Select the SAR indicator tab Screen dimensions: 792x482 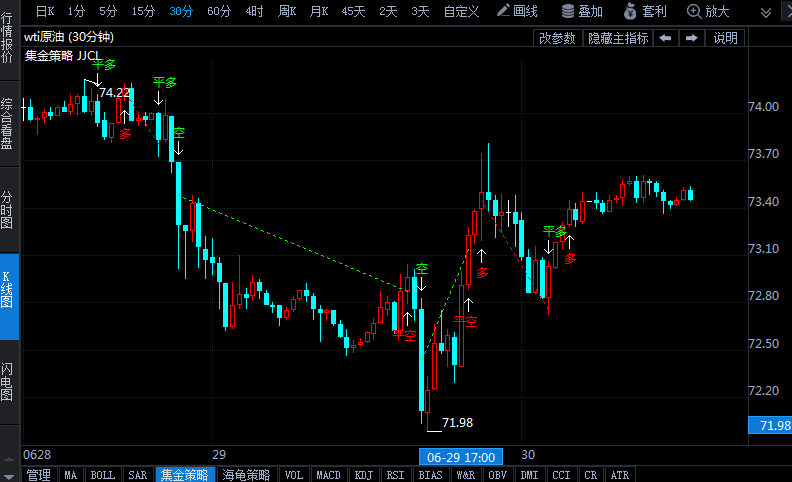pos(137,475)
